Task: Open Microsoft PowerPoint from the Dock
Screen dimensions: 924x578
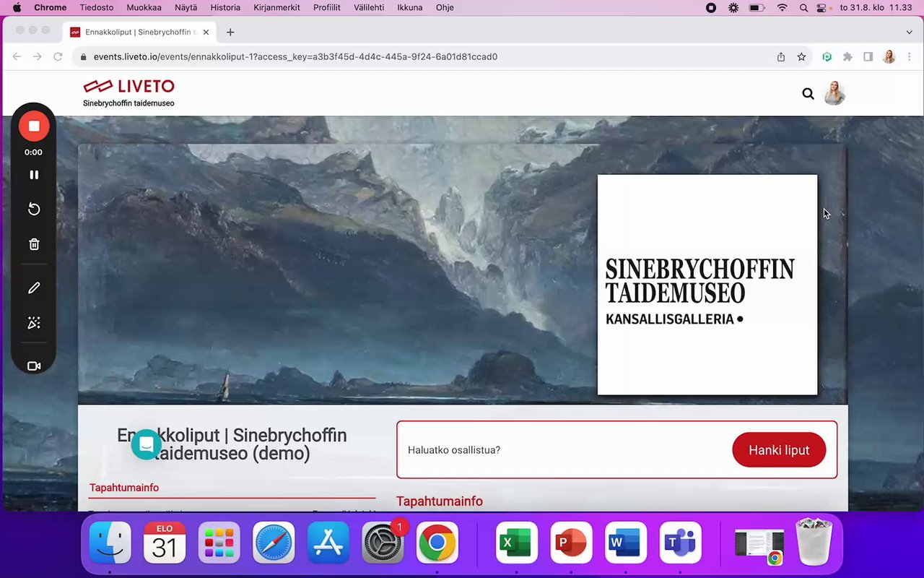Action: (x=571, y=543)
